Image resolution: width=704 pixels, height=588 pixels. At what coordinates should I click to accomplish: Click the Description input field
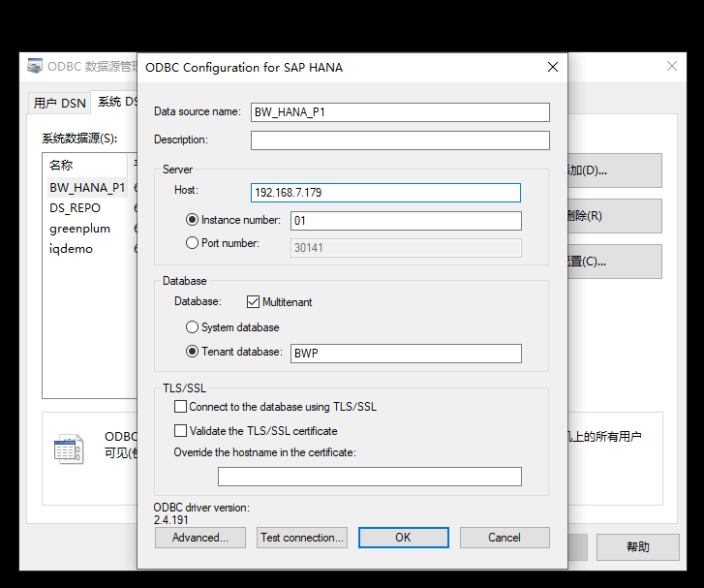click(400, 140)
